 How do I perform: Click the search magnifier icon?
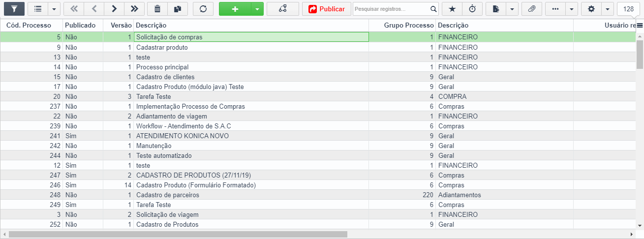coord(433,9)
